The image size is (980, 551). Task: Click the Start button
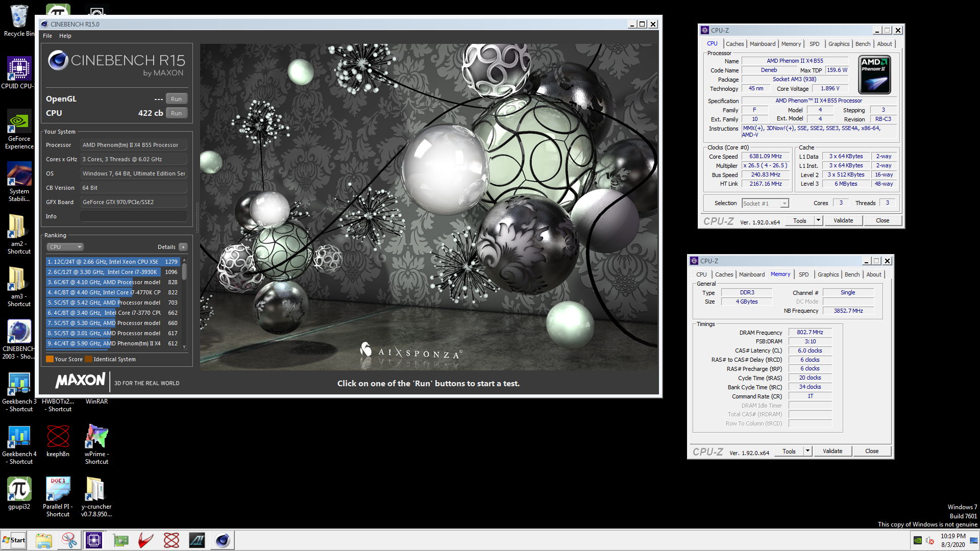(14, 540)
